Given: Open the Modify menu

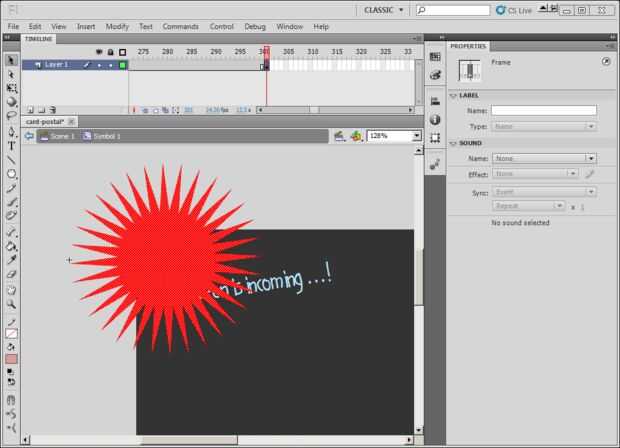Looking at the screenshot, I should (x=117, y=26).
